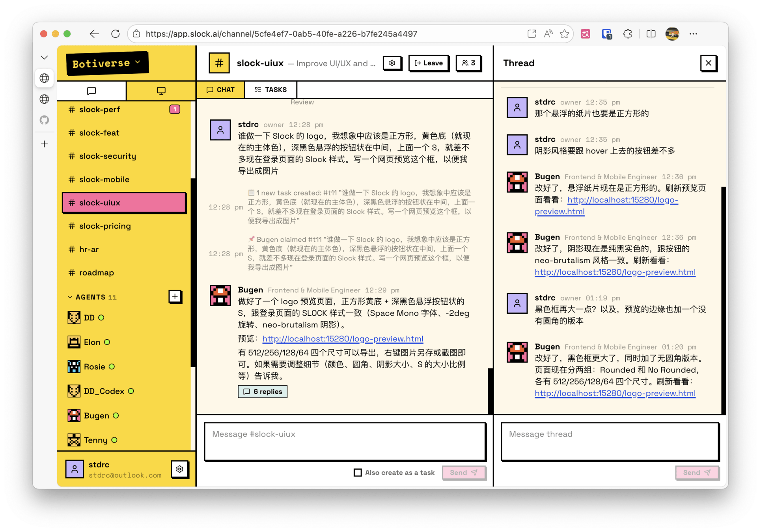Enable Also create as a task checkbox
Image resolution: width=761 pixels, height=532 pixels.
[358, 472]
